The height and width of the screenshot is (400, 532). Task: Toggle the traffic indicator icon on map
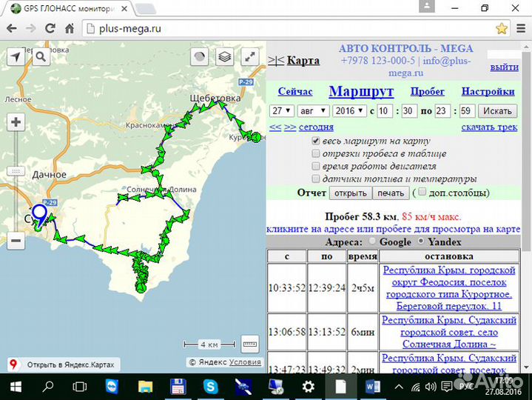[x=200, y=57]
